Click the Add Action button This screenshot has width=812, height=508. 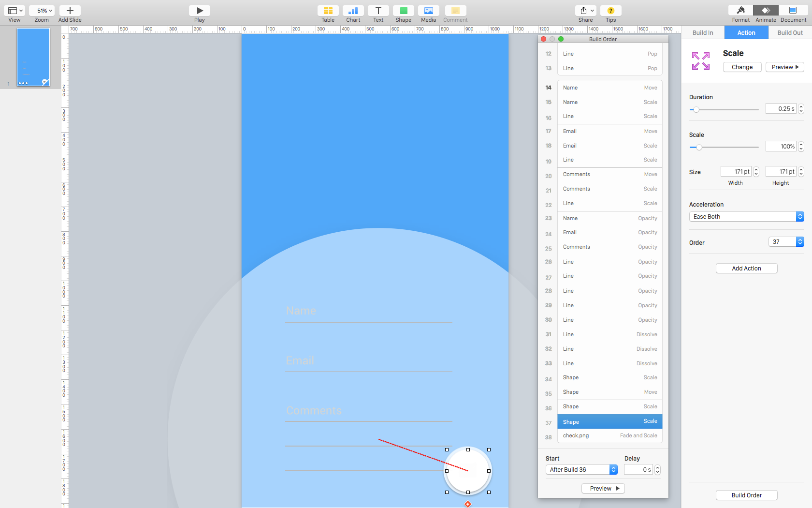[x=747, y=269]
